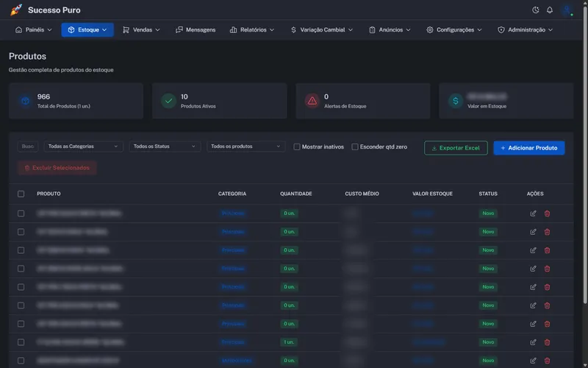This screenshot has height=368, width=588.
Task: Open the notifications bell
Action: click(549, 10)
